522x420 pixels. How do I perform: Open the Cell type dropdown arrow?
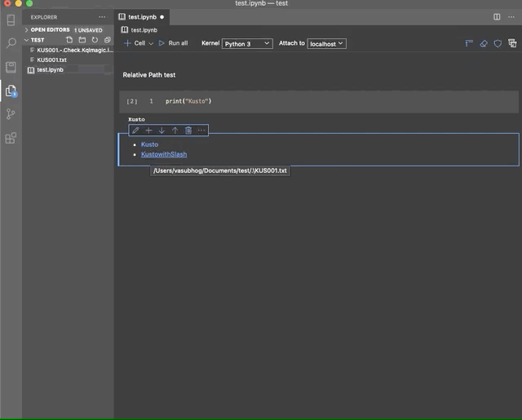point(151,43)
